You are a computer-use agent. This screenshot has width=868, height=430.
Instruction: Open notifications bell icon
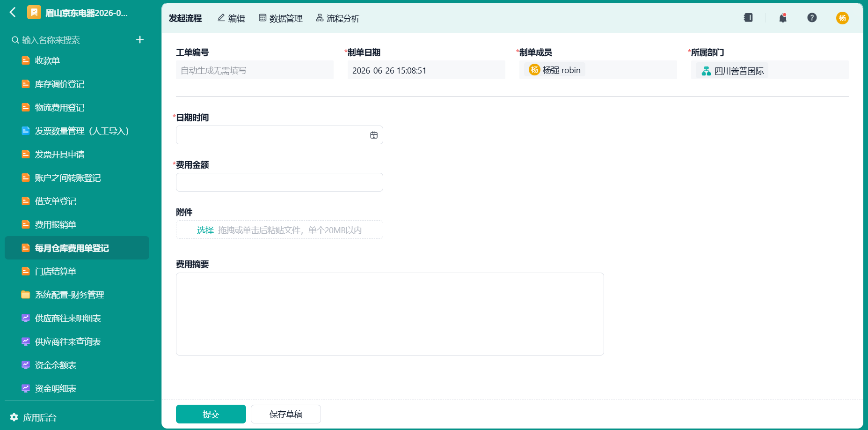click(x=783, y=18)
